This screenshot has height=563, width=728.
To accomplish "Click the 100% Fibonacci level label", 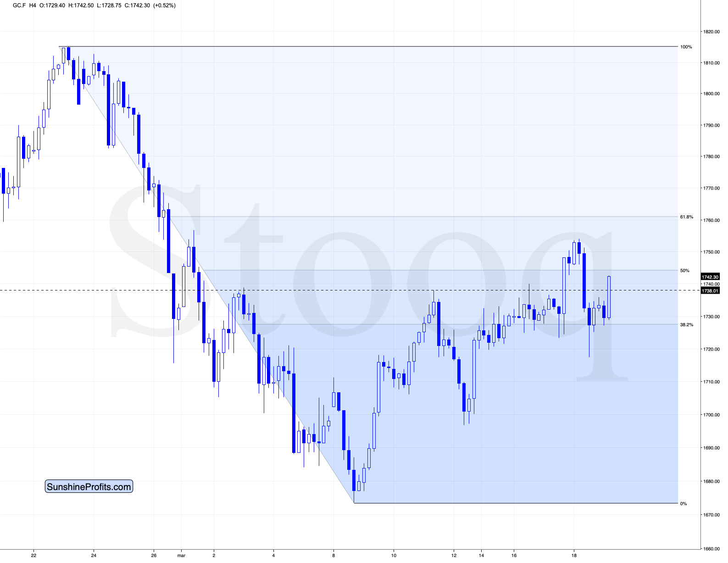I will [x=686, y=47].
